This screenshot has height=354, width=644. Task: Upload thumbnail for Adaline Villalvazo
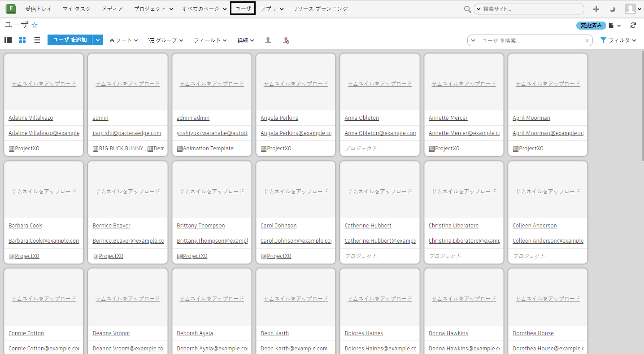click(44, 83)
